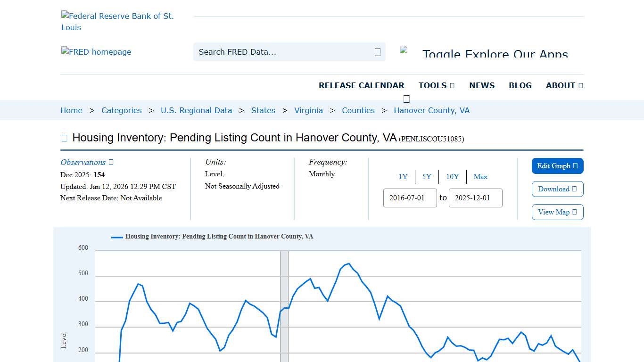Click the start date input field
644x362 pixels.
[x=410, y=198]
